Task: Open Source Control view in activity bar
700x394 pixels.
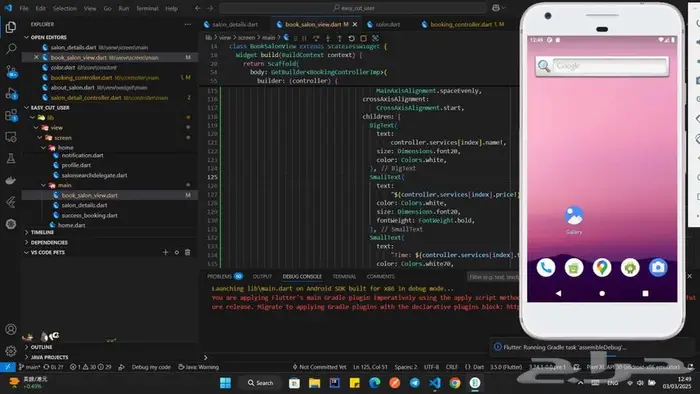Action: [11, 71]
